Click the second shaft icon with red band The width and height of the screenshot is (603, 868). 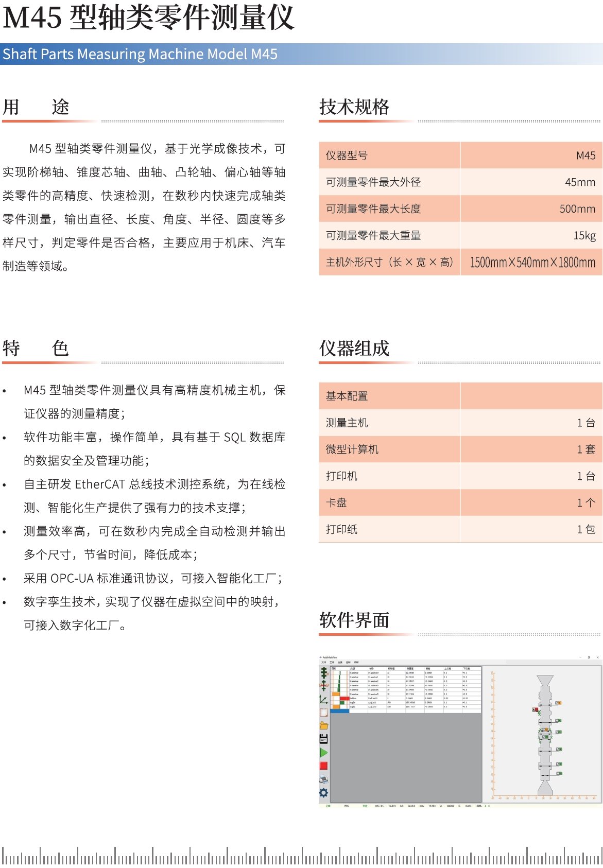[x=323, y=685]
